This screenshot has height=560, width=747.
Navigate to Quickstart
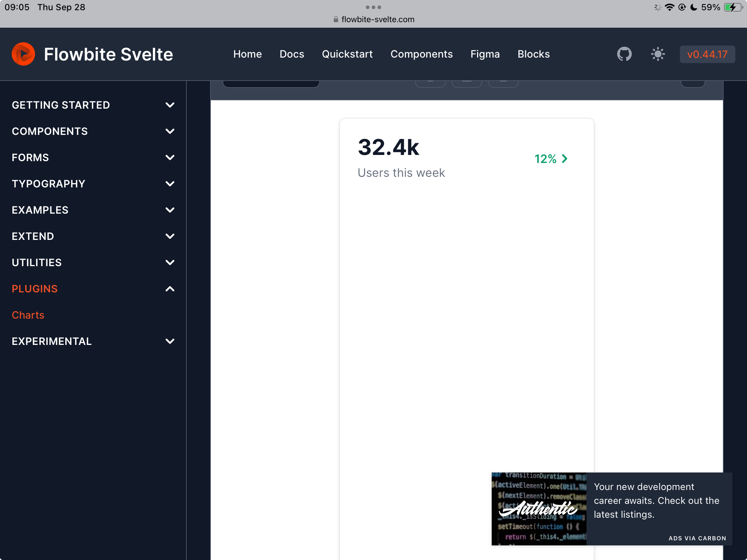[x=347, y=54]
